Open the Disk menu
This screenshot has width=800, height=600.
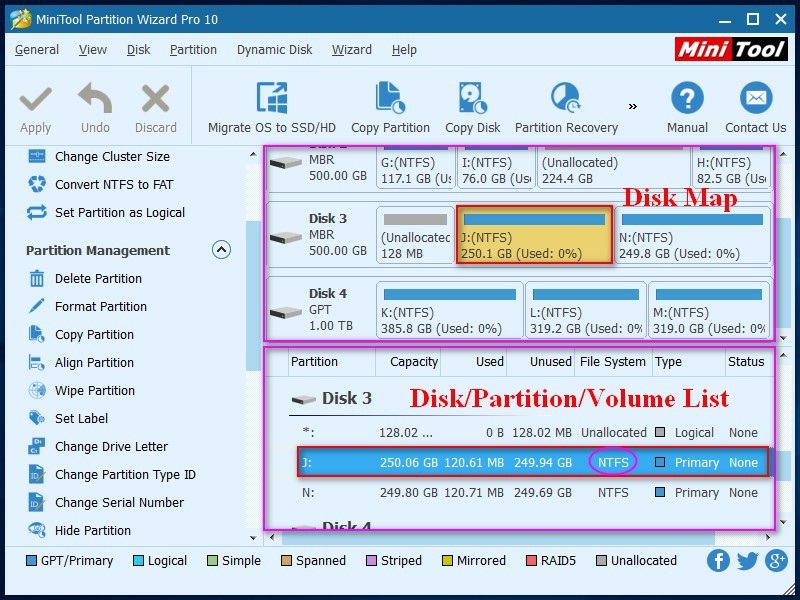coord(138,50)
